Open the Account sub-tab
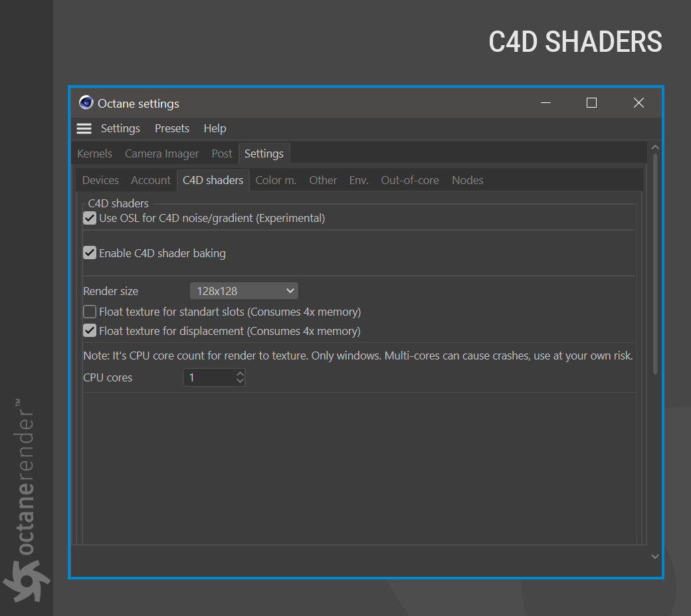The height and width of the screenshot is (616, 691). click(x=150, y=180)
